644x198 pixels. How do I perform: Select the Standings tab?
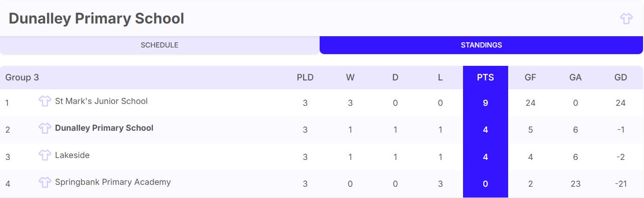(x=481, y=45)
